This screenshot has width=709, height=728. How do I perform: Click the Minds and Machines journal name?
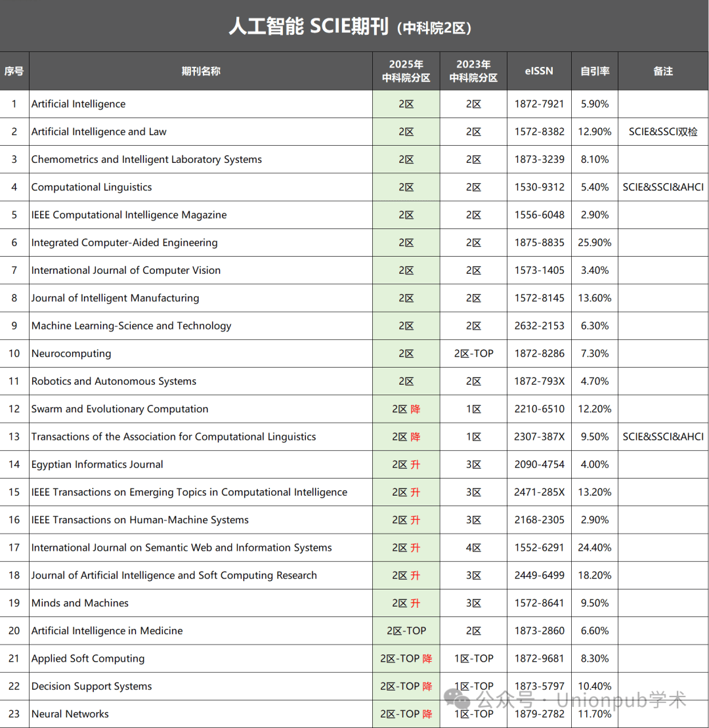(80, 603)
